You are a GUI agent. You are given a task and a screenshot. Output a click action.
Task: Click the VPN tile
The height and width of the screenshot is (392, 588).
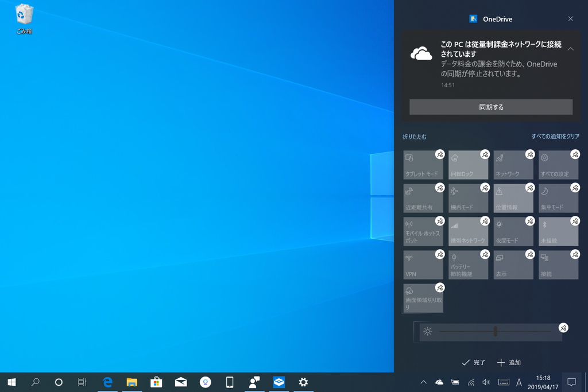tap(423, 265)
